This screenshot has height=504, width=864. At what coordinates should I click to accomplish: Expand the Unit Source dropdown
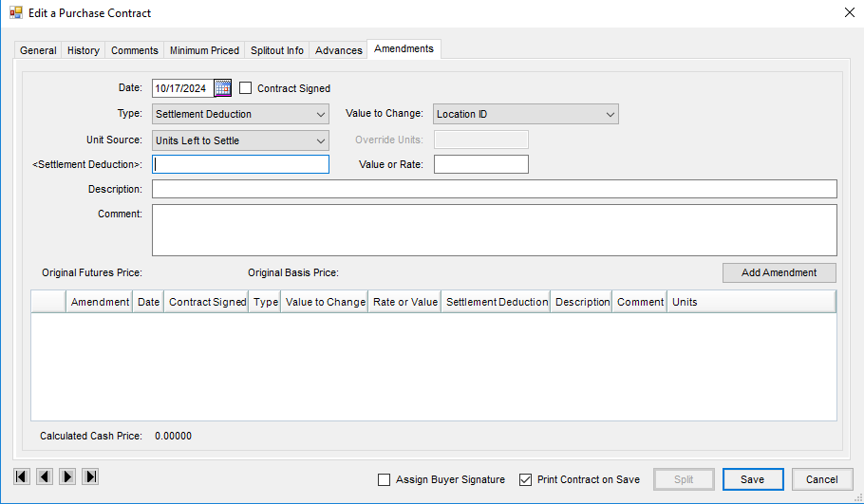tap(240, 140)
